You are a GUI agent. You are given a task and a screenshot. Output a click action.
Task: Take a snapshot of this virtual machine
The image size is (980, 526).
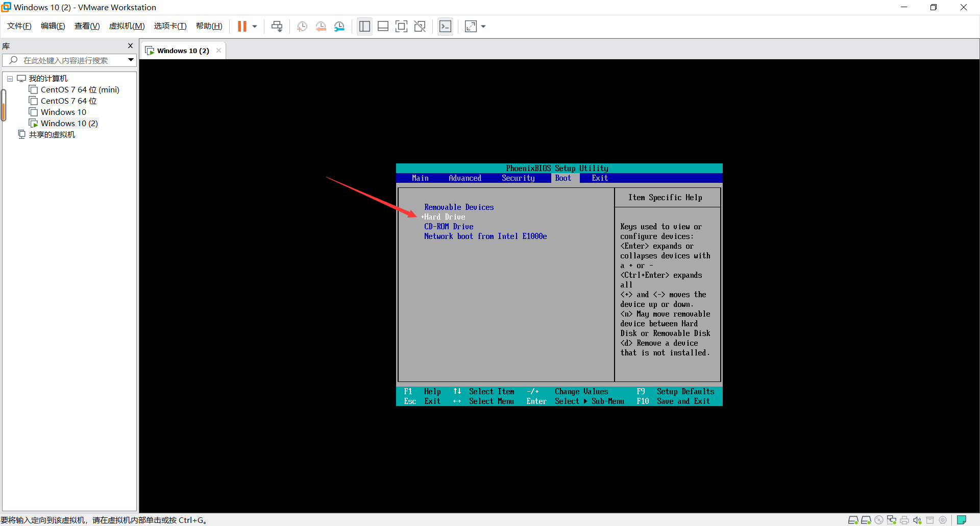point(302,27)
